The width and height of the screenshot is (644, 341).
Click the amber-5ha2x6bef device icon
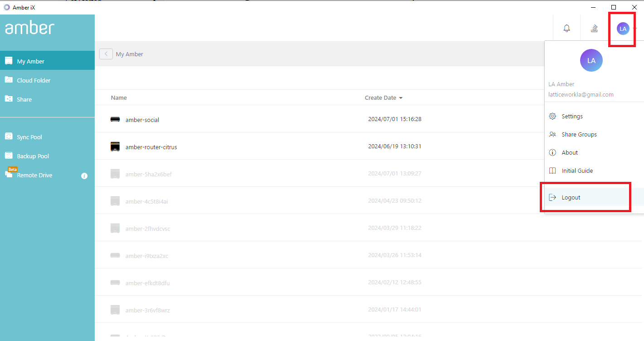[115, 174]
